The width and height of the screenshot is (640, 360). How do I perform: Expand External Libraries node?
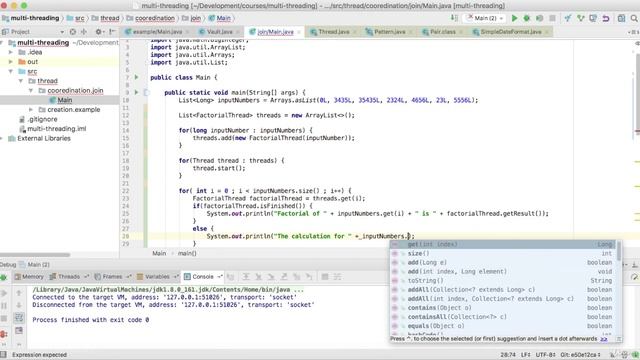2,138
